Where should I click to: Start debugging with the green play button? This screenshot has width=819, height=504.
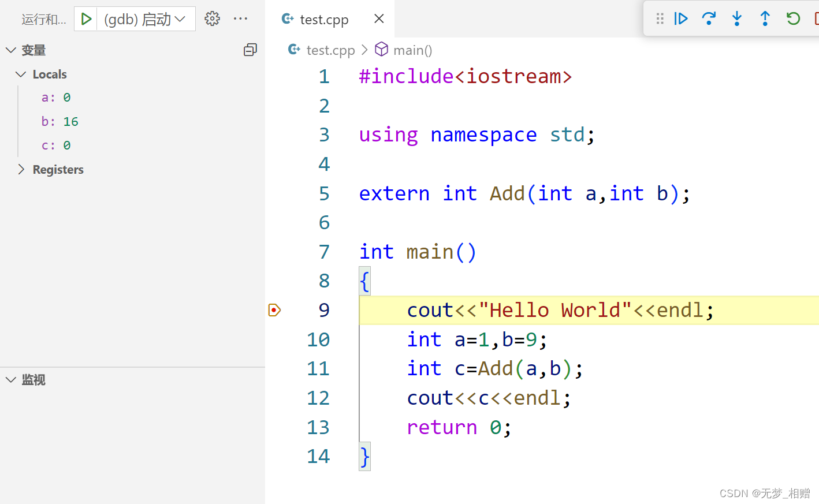pos(86,19)
